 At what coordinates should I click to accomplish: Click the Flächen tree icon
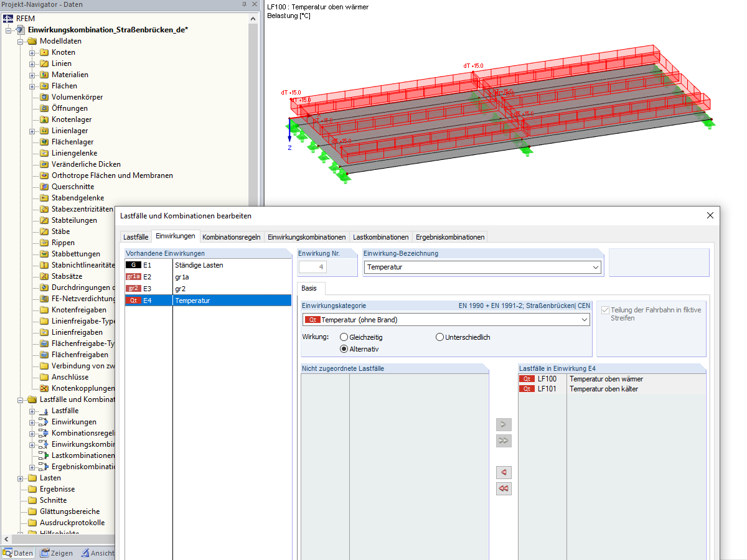tap(44, 86)
